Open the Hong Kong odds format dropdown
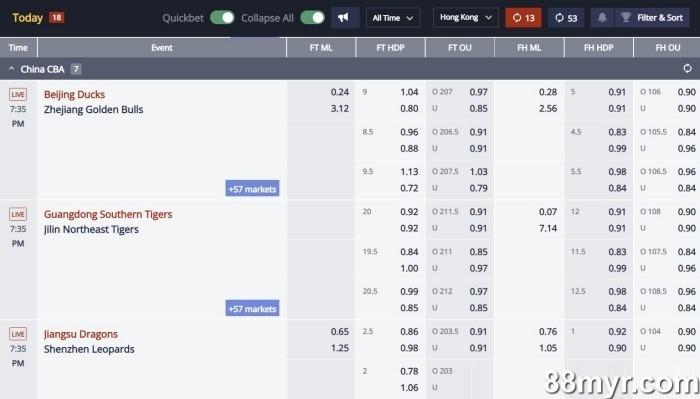This screenshot has width=700, height=399. point(466,18)
